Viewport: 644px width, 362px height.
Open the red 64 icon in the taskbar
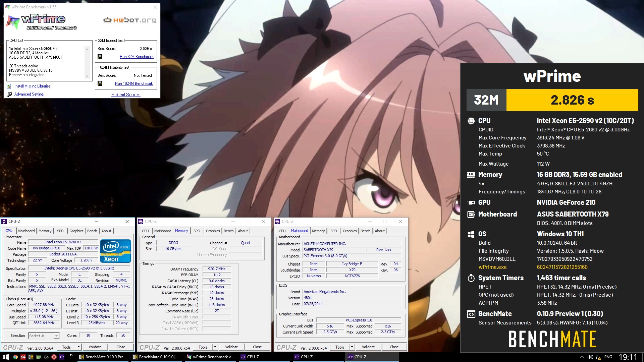23,357
